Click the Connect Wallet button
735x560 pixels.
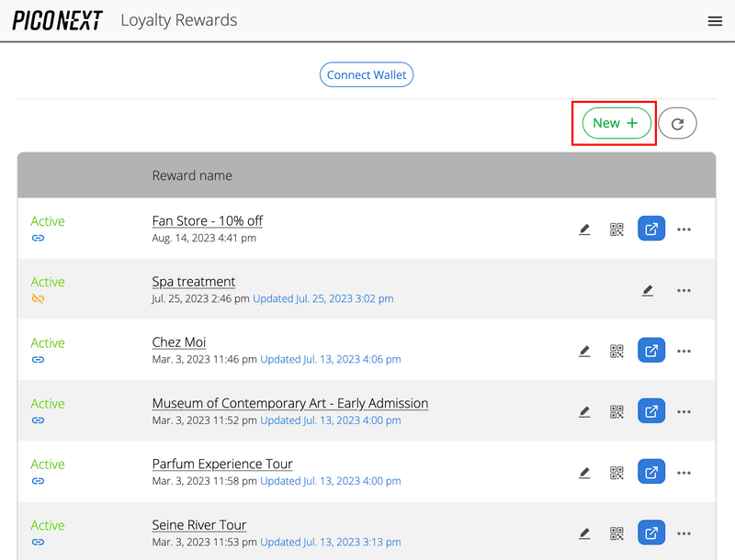click(367, 75)
